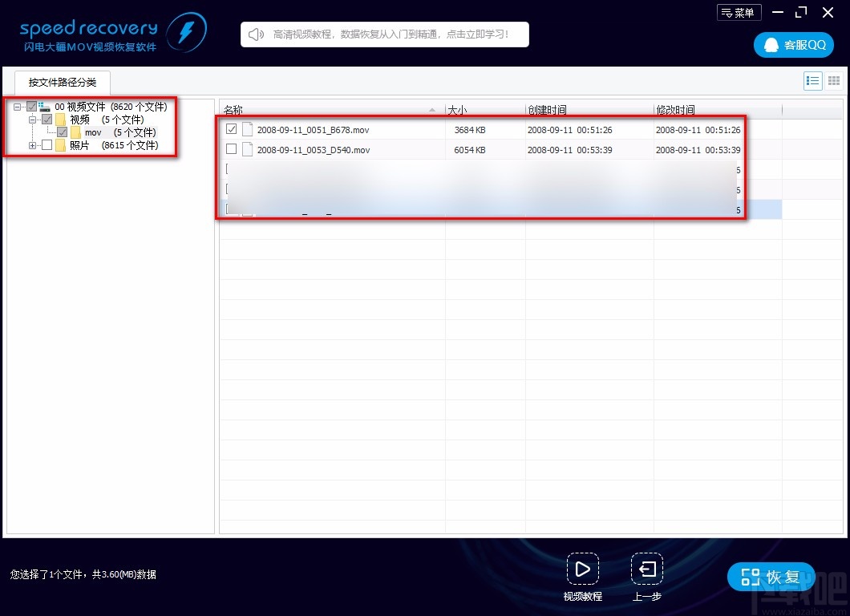Viewport: 850px width, 616px height.
Task: Toggle checkbox for 00 视频文件
Action: pyautogui.click(x=32, y=107)
